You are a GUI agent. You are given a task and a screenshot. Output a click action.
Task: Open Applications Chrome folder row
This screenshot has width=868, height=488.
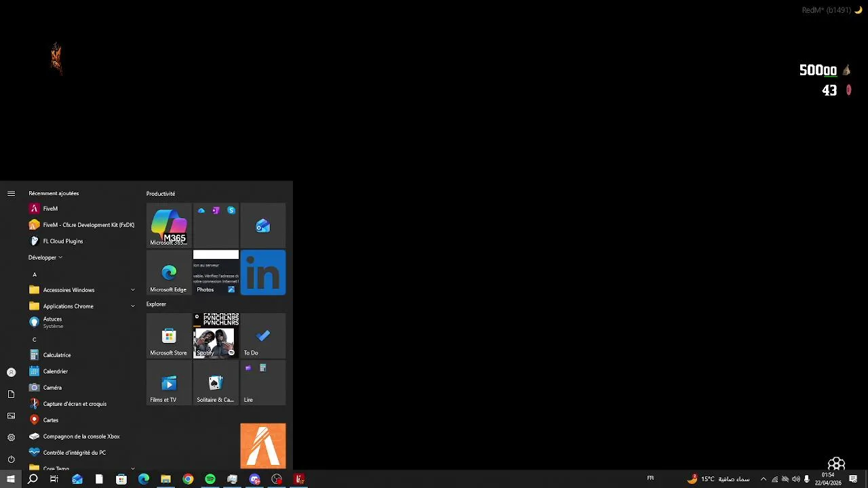(x=81, y=306)
